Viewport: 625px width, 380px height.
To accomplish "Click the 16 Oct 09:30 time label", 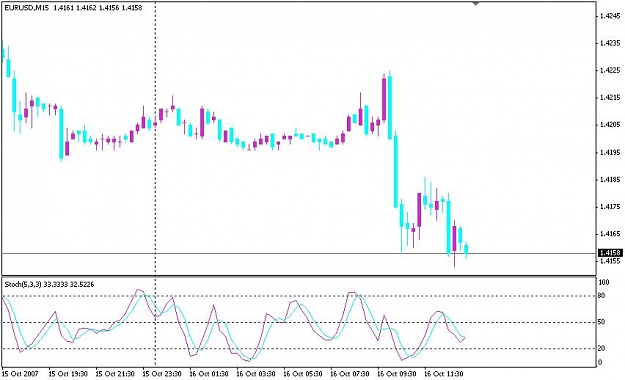I will tap(397, 374).
